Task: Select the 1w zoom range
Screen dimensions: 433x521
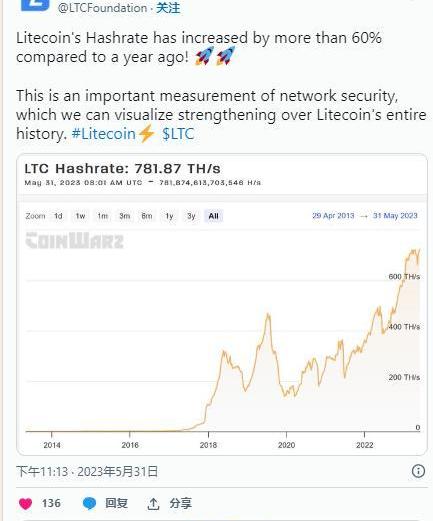Action: [80, 216]
